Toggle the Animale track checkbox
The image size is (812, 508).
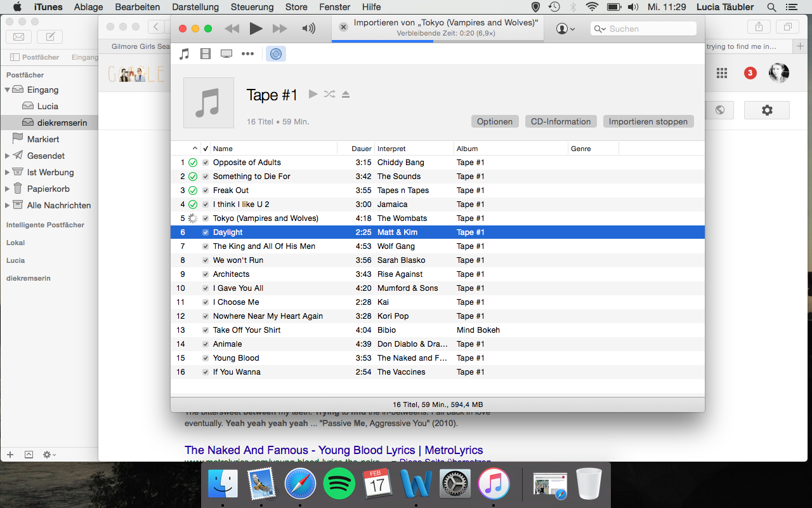[x=206, y=344]
